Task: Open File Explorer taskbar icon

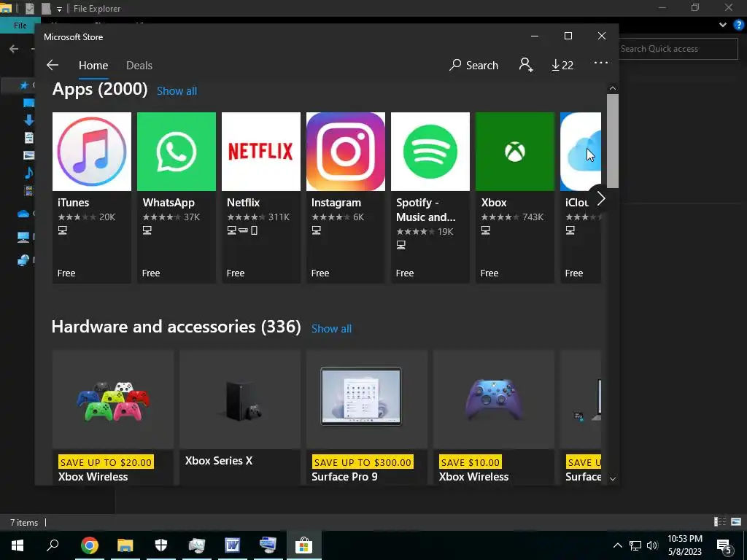Action: [x=125, y=545]
